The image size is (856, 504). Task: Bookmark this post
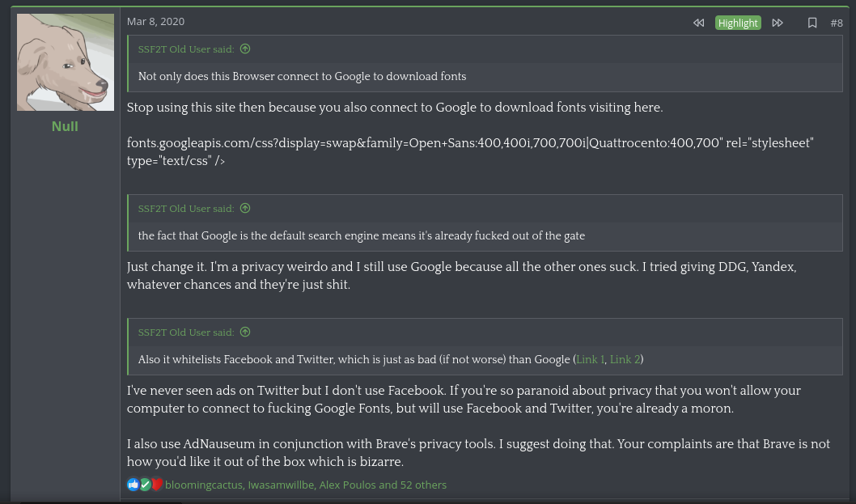812,23
